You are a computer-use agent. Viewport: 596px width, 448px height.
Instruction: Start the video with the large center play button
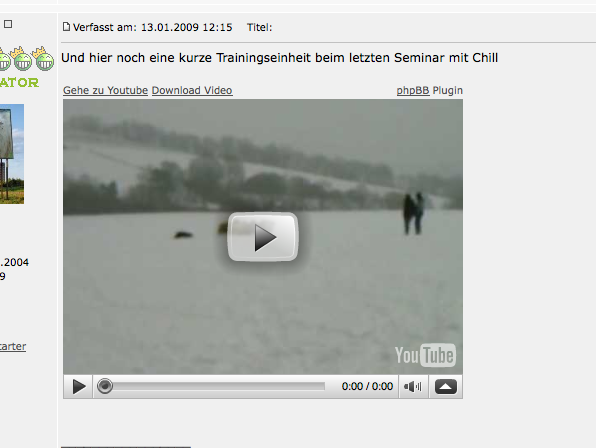(263, 237)
